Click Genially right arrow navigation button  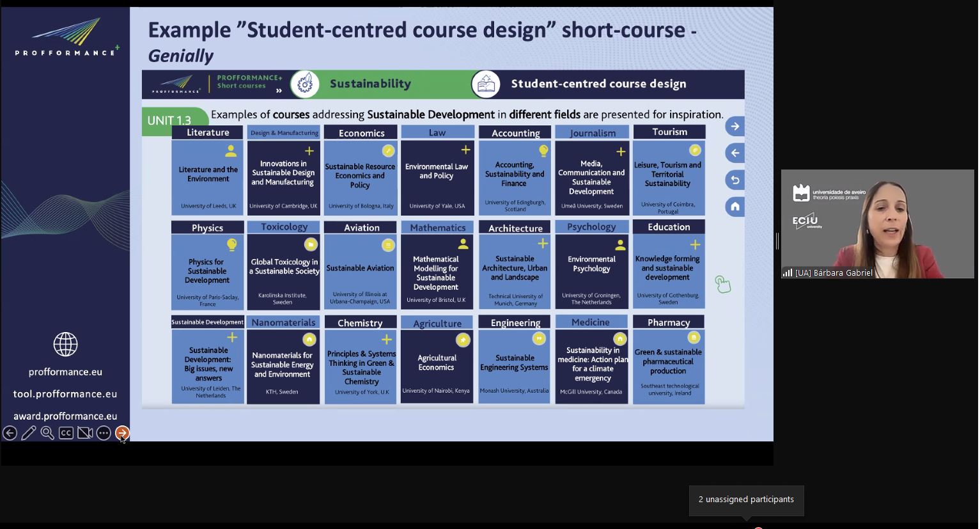(x=735, y=127)
